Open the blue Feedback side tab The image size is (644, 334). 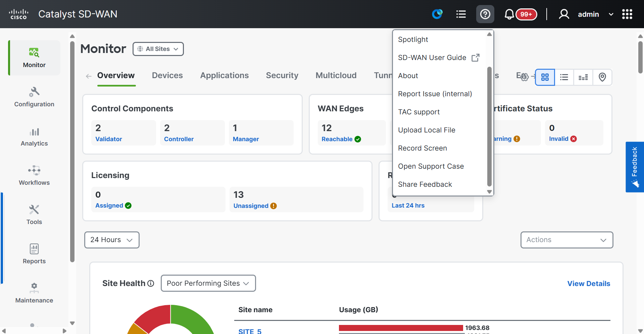pyautogui.click(x=634, y=167)
